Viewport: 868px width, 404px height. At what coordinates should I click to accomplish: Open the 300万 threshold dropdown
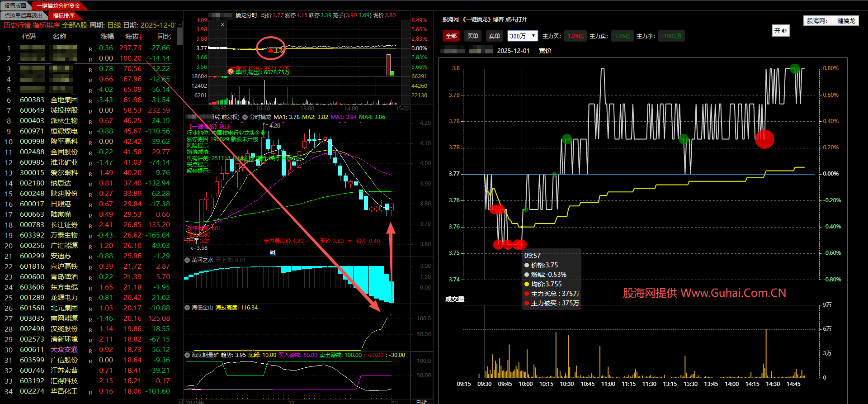pyautogui.click(x=522, y=36)
